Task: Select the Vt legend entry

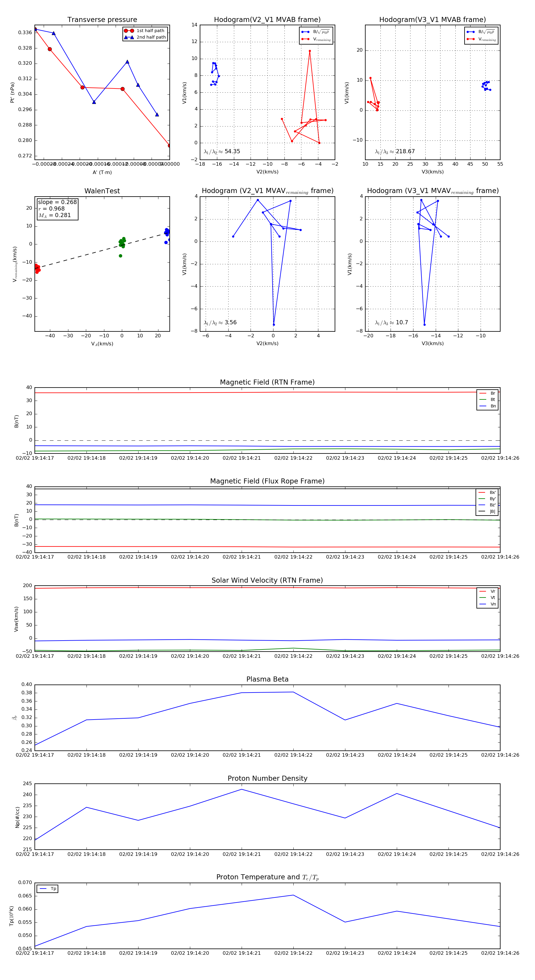Action: coord(487,598)
